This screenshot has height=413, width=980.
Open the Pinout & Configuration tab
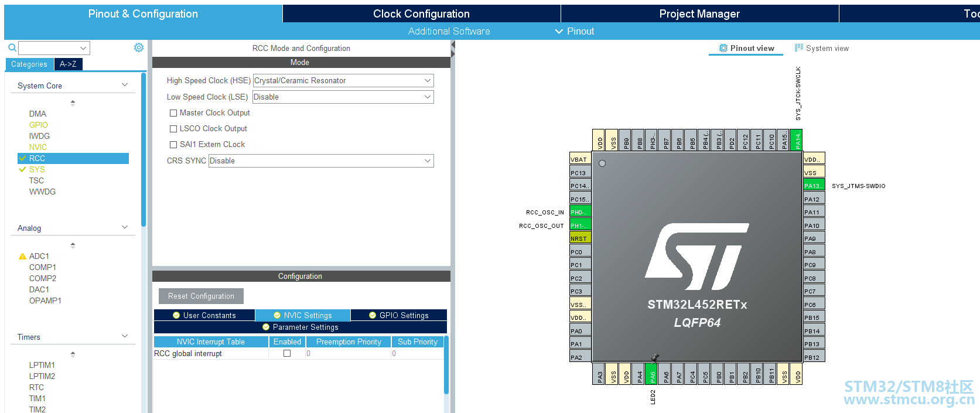[x=143, y=13]
